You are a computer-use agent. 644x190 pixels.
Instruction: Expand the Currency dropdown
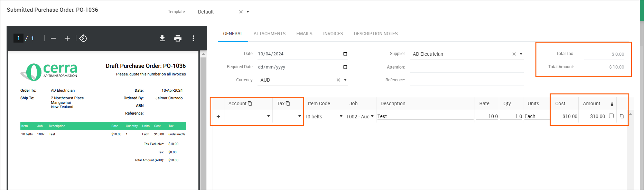(x=345, y=80)
